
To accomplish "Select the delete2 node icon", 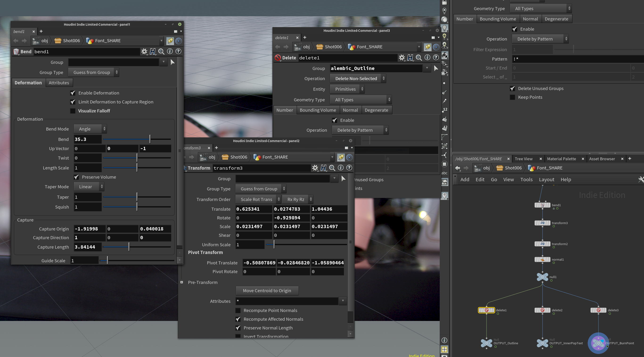I will click(542, 310).
